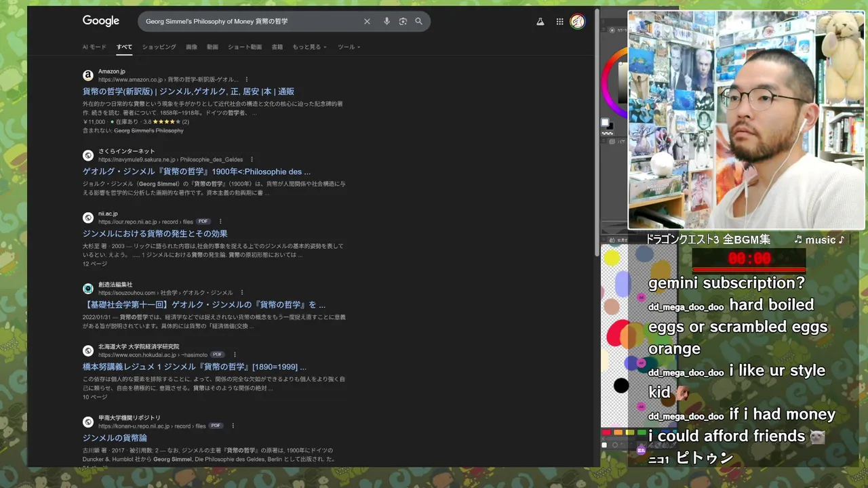Screen dimensions: 868x488
Task: Click into the Google search field
Action: 251,22
